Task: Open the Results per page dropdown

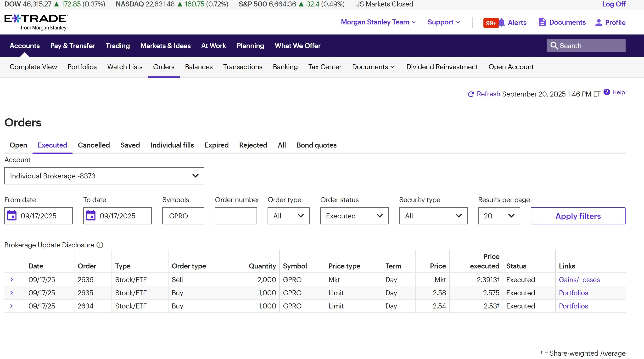Action: coord(499,216)
